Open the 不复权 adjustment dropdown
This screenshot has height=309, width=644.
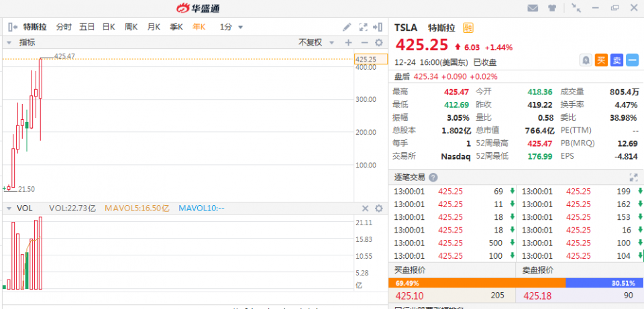click(314, 42)
